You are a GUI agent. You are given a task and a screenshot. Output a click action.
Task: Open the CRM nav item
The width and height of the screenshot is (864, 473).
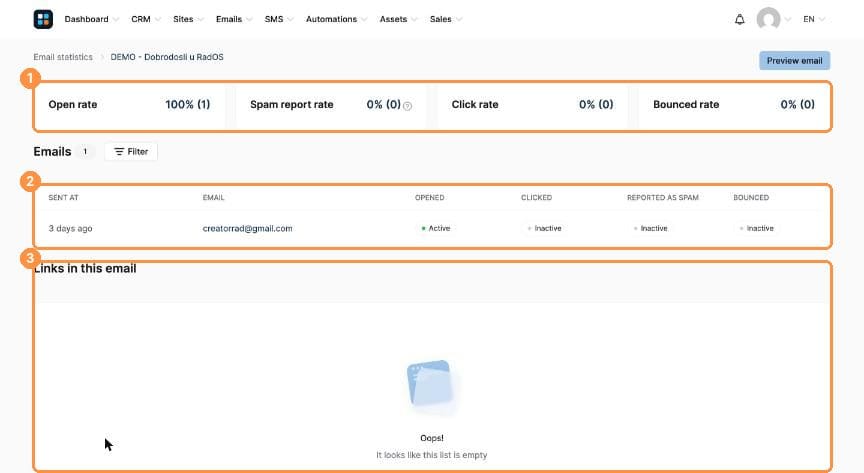[141, 19]
